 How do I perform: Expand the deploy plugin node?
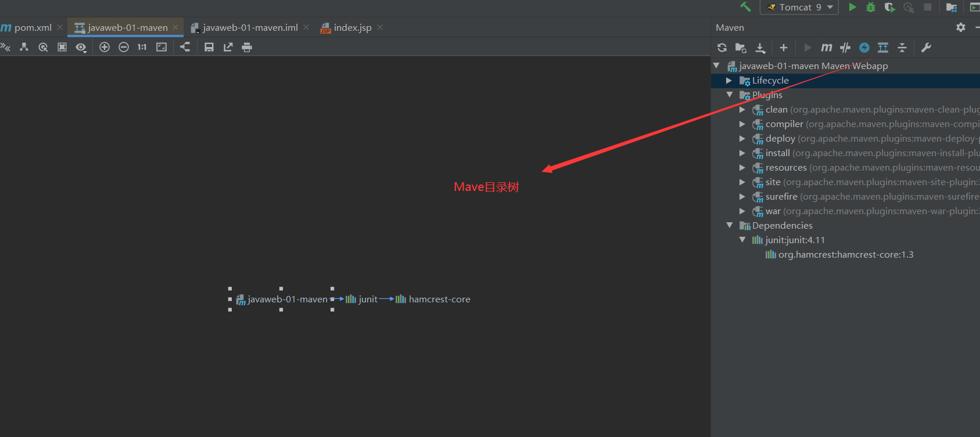(742, 138)
